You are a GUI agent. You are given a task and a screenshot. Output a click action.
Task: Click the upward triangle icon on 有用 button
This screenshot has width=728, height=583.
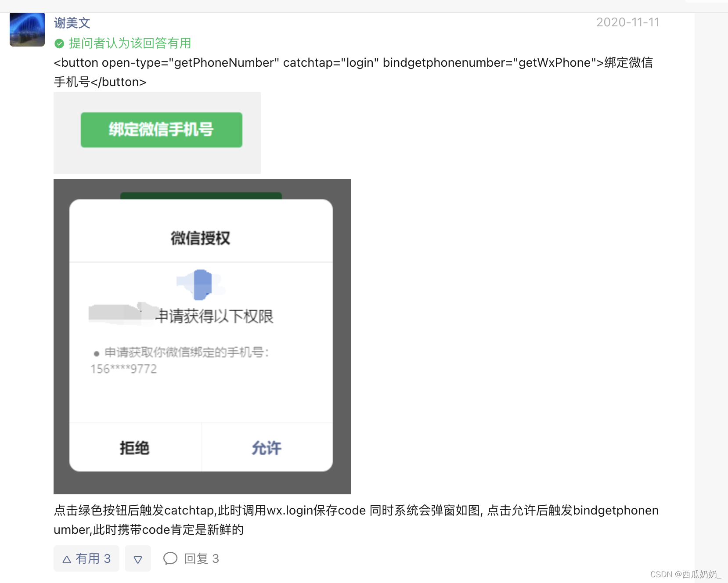[x=67, y=558]
